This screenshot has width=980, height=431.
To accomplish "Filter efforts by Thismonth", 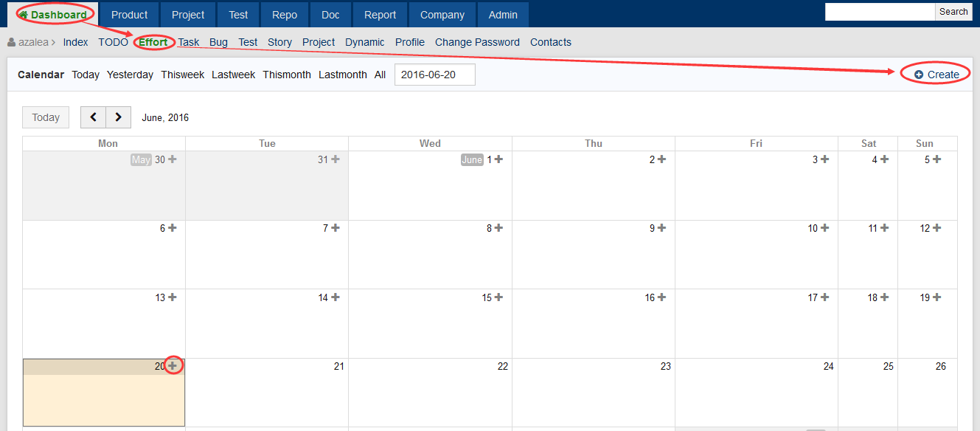I will 287,75.
